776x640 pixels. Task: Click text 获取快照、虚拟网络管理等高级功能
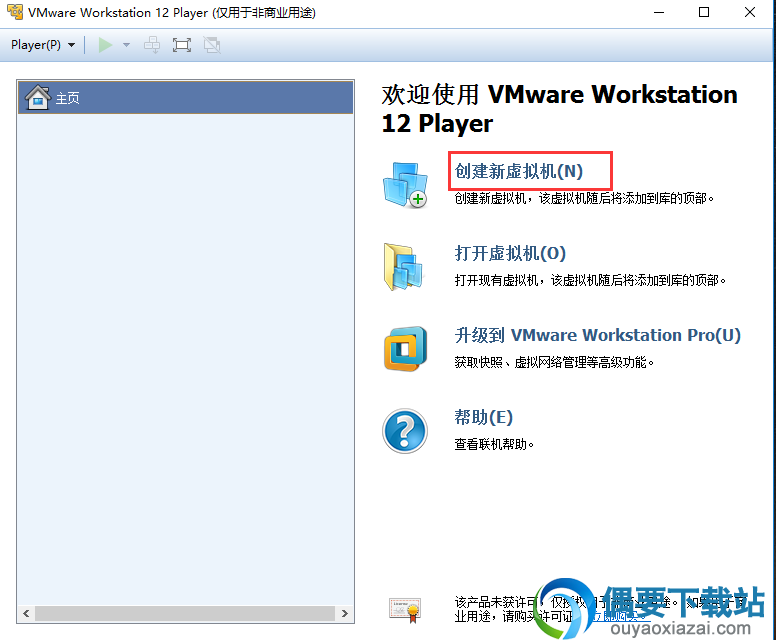click(x=554, y=362)
